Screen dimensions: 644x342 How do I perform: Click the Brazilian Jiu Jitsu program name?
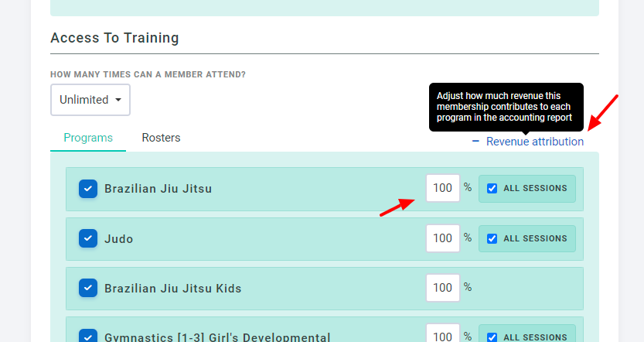pyautogui.click(x=158, y=189)
